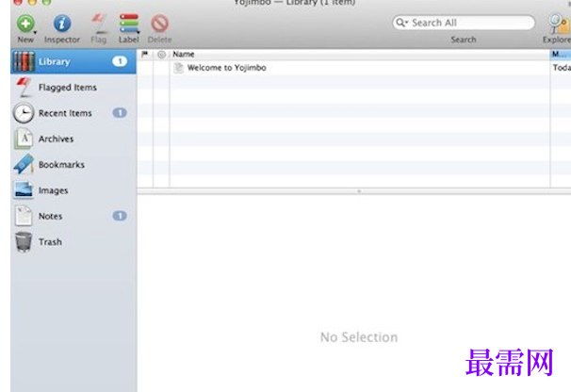Screen dimensions: 571x392
Task: Select the Welcome to Yojimbo item
Action: point(226,68)
